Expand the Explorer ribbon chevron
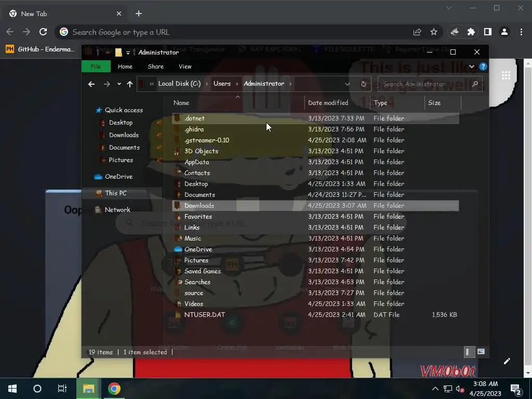The width and height of the screenshot is (532, 399). point(472,66)
